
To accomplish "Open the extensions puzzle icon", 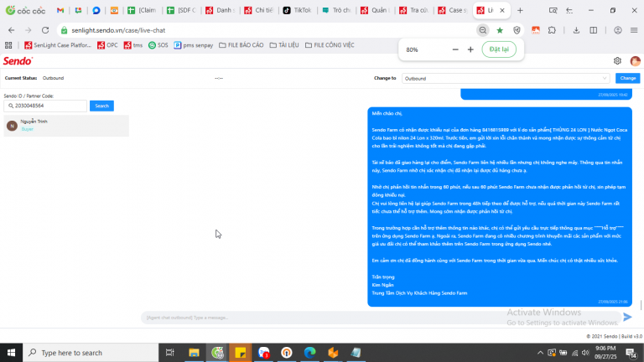I will click(552, 30).
